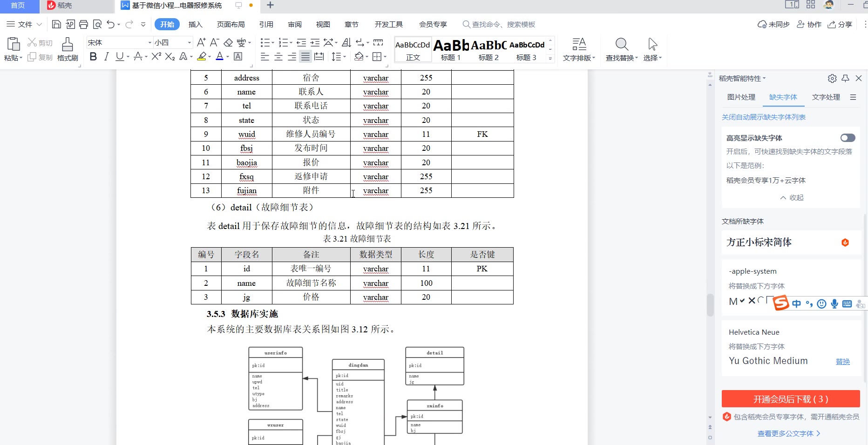This screenshot has height=445, width=868.
Task: Increase font size with A+ icon
Action: (201, 42)
